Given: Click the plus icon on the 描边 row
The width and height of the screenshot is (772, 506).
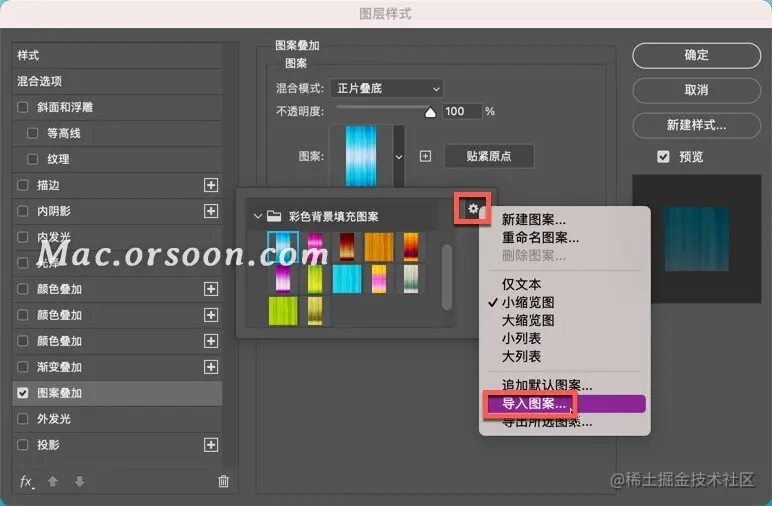Looking at the screenshot, I should coord(211,185).
